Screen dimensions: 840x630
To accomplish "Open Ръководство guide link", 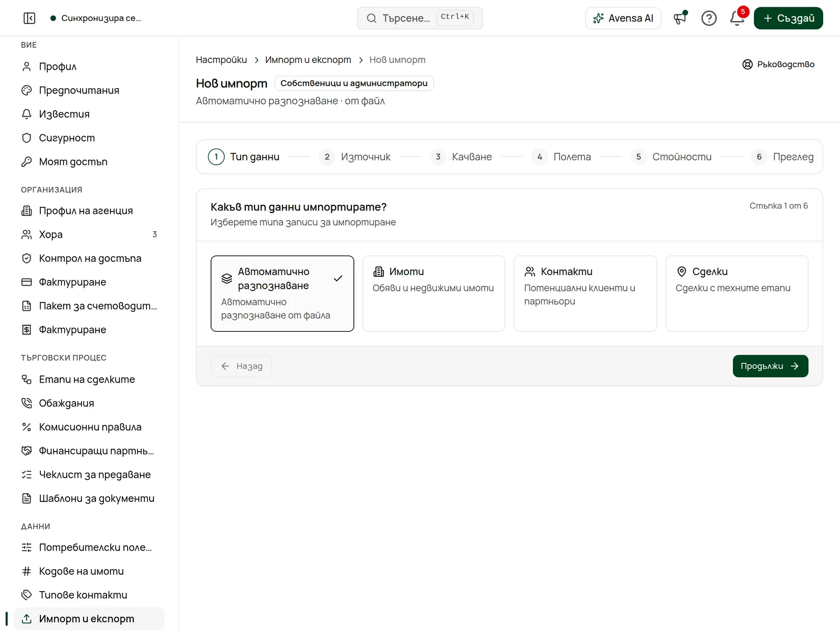I will point(779,64).
